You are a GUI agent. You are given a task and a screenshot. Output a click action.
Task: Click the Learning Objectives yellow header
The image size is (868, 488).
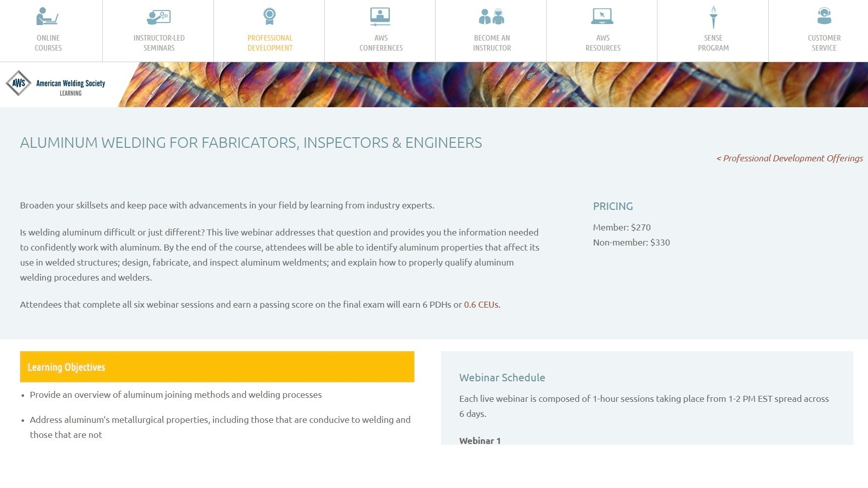click(217, 367)
